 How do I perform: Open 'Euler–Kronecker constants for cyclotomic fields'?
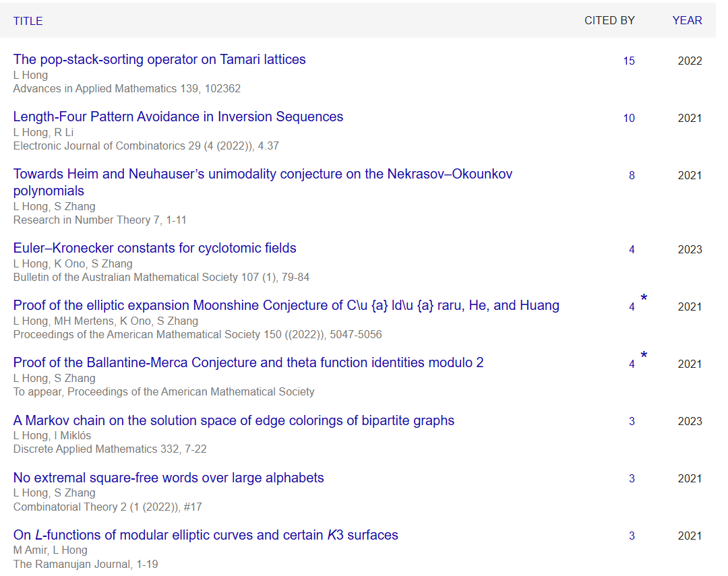point(154,248)
